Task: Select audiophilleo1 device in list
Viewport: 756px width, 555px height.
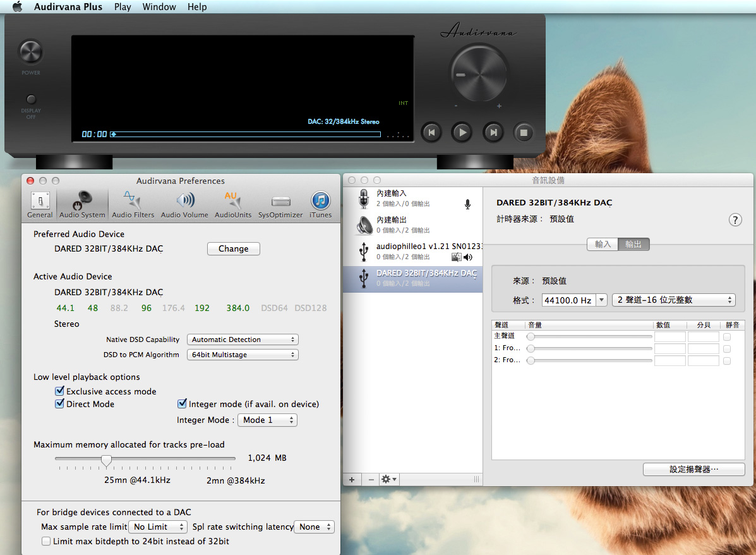Action: [412, 252]
